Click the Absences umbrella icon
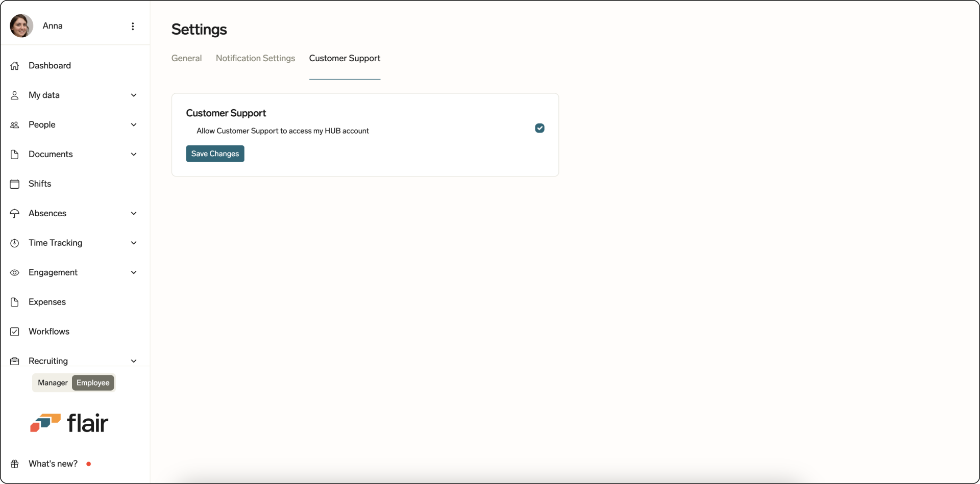The width and height of the screenshot is (980, 484). pos(15,213)
